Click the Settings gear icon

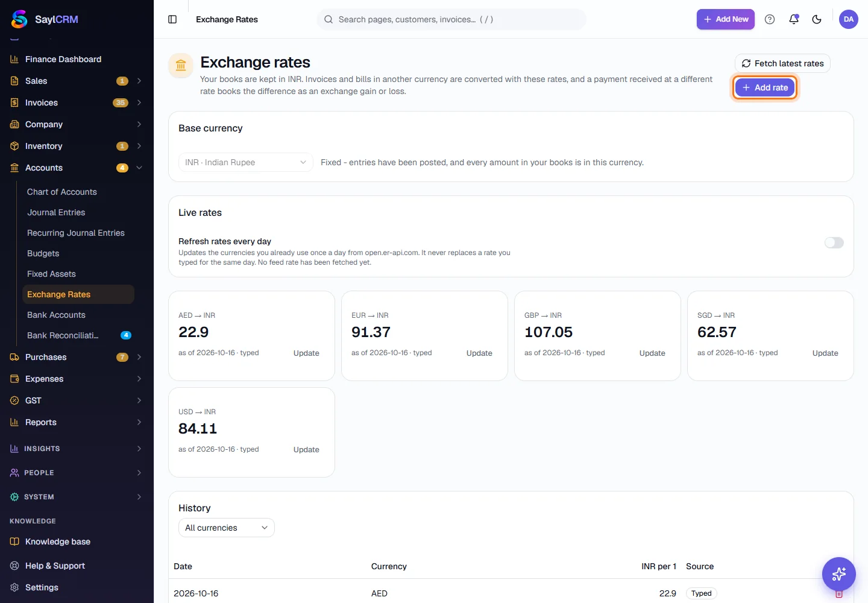tap(14, 587)
